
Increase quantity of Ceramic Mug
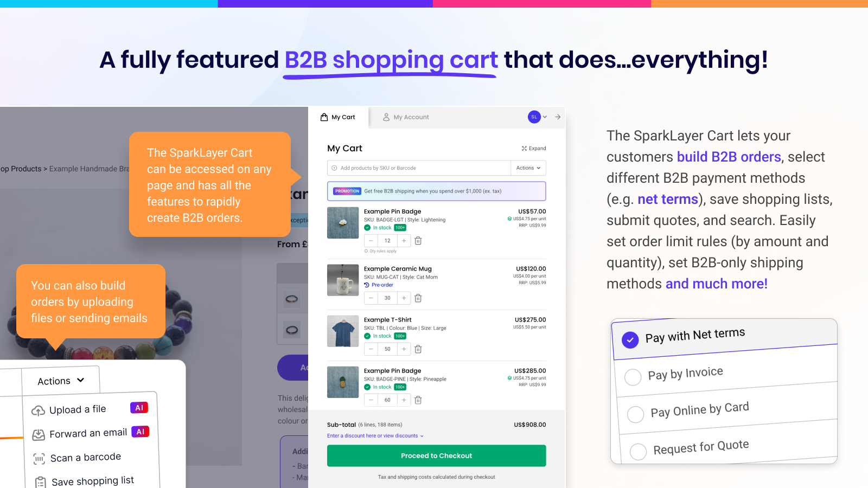404,298
